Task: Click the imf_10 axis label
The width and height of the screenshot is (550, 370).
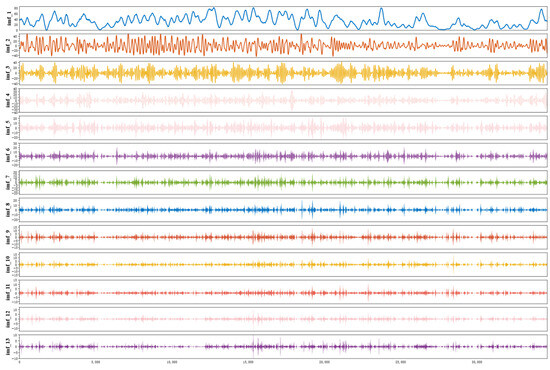Action: [9, 264]
